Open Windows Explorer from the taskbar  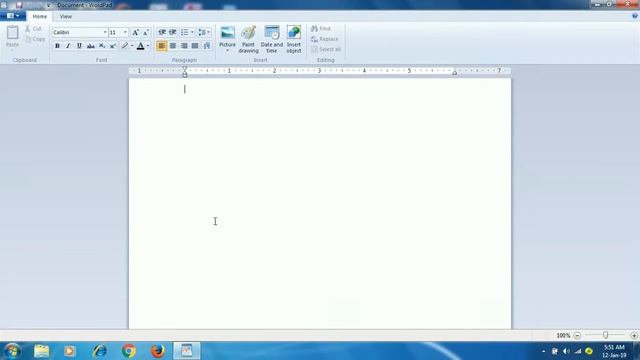pos(41,351)
